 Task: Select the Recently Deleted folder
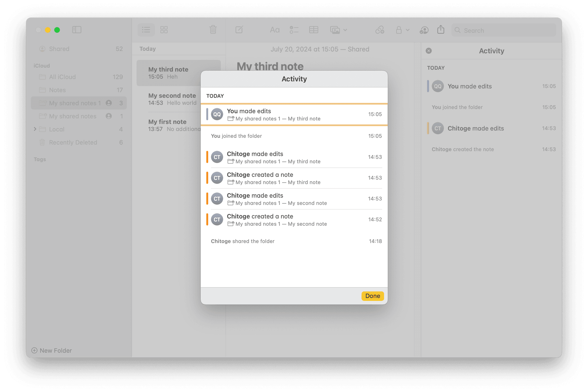73,143
